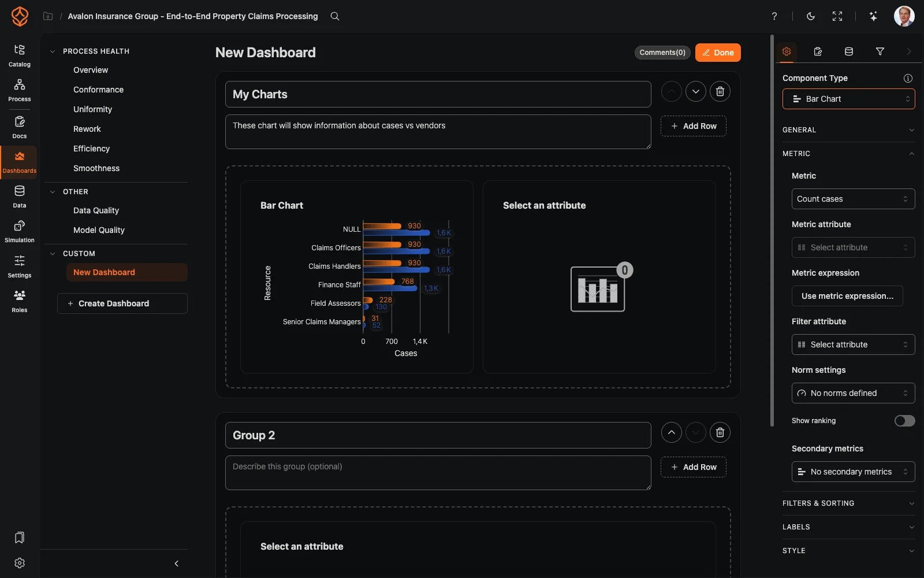Delete Group 2 with trash icon
This screenshot has width=924, height=578.
[720, 432]
